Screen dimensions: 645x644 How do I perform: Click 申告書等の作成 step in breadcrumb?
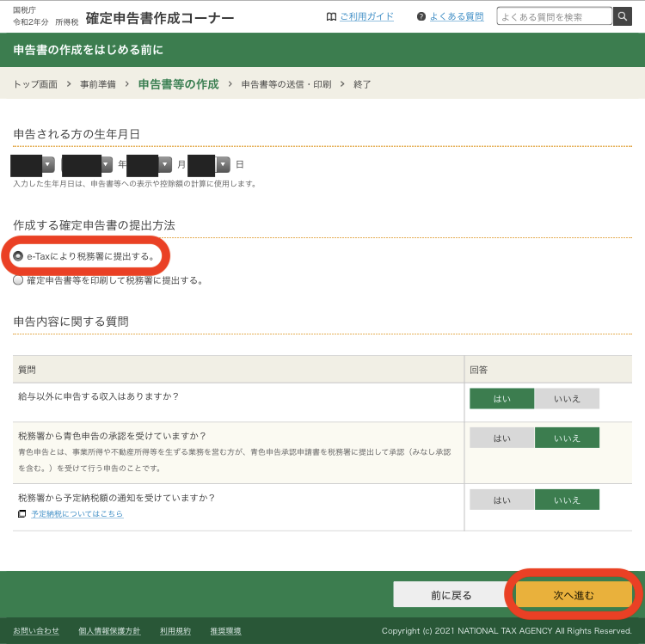tap(179, 84)
